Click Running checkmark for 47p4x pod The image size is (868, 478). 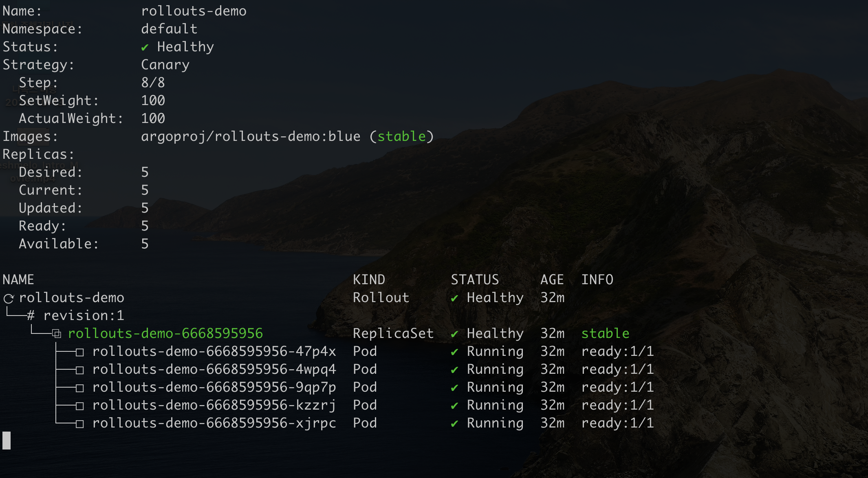454,352
